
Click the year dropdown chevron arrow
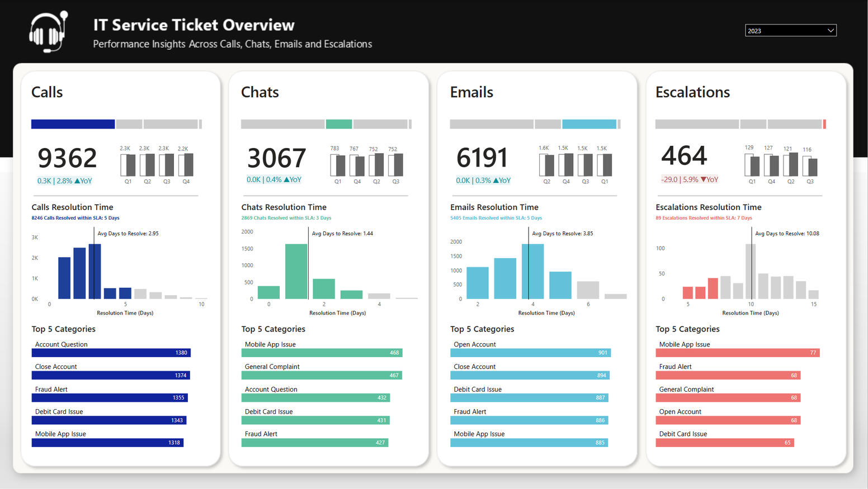(x=831, y=31)
